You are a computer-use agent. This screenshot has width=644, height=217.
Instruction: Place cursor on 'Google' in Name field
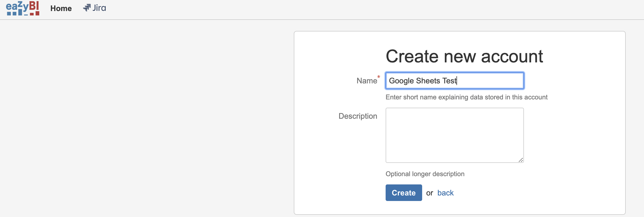click(x=401, y=81)
